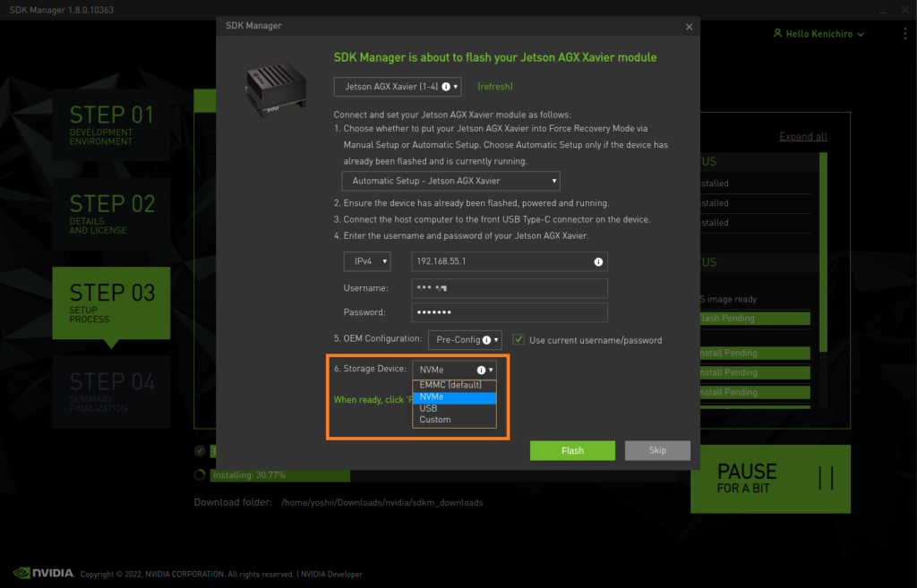
Task: Click the Jetson AGX Xavier module image
Action: [x=276, y=89]
